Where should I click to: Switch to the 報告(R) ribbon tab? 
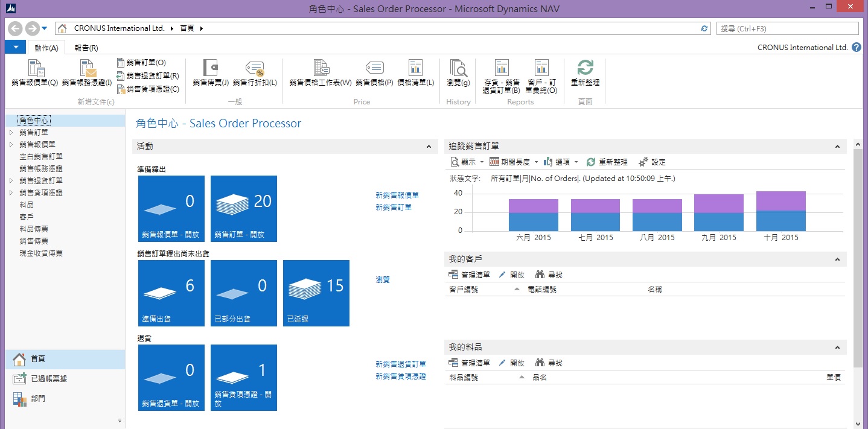pyautogui.click(x=86, y=48)
